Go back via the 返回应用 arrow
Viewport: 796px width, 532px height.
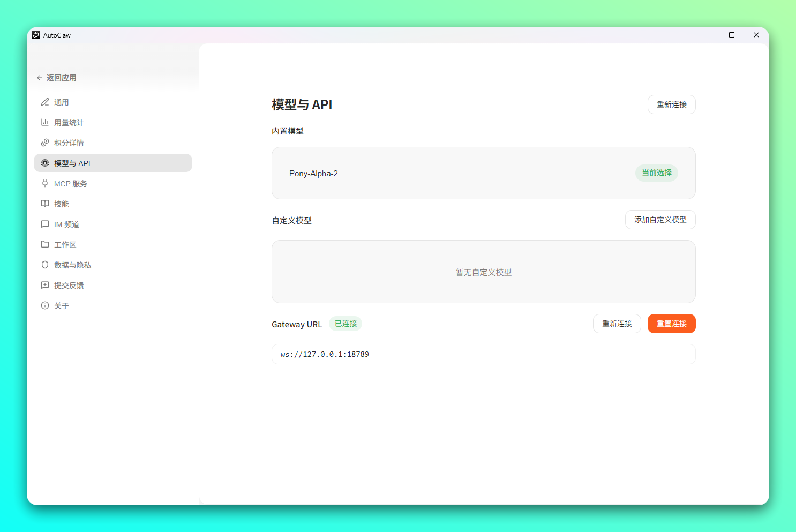click(x=40, y=78)
